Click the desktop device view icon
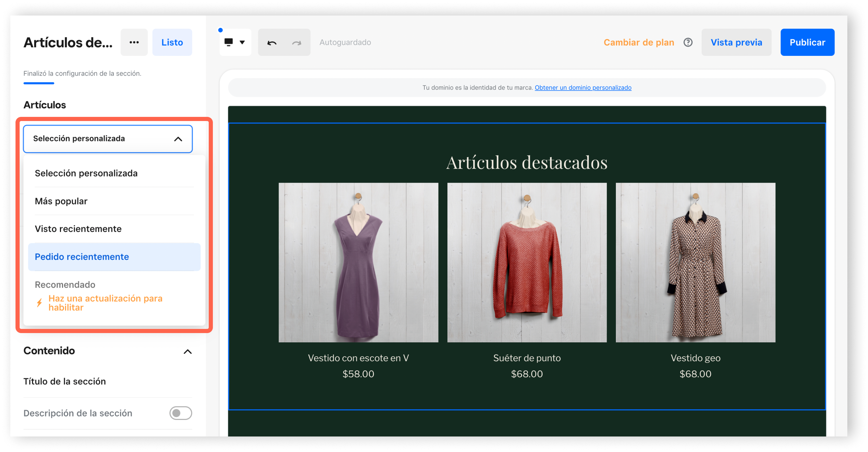 click(229, 42)
